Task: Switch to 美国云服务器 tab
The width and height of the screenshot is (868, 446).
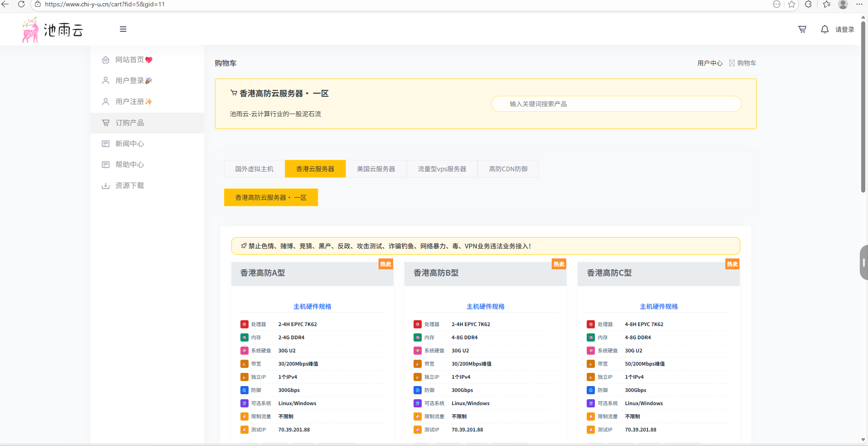Action: [x=376, y=169]
